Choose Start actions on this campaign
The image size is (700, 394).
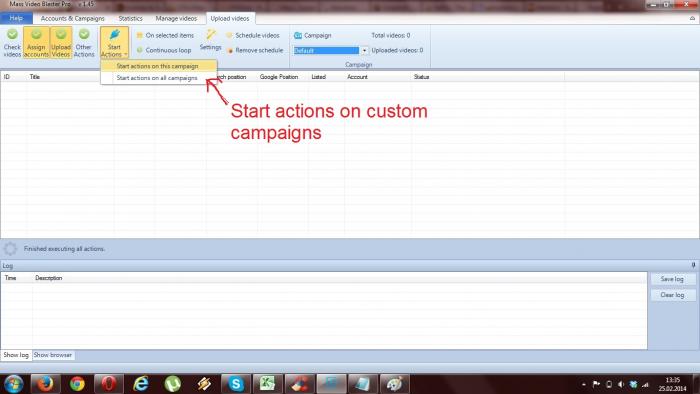[158, 66]
